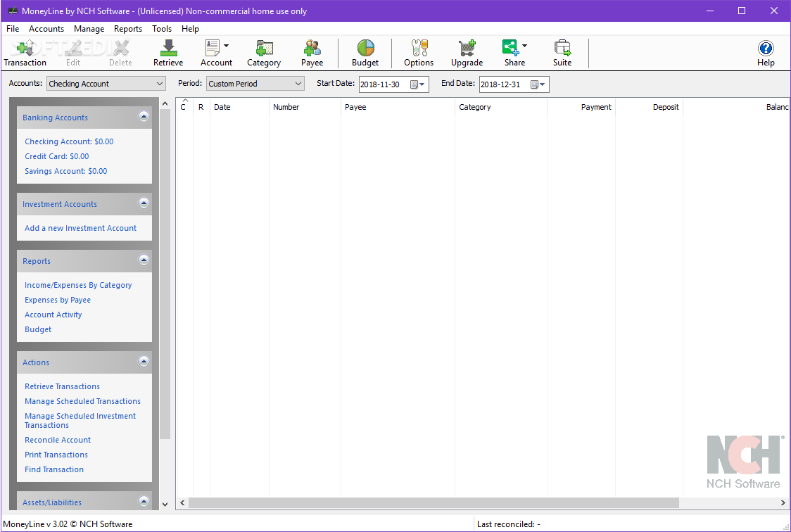Open the Budget report link in sidebar
791x532 pixels.
click(38, 329)
